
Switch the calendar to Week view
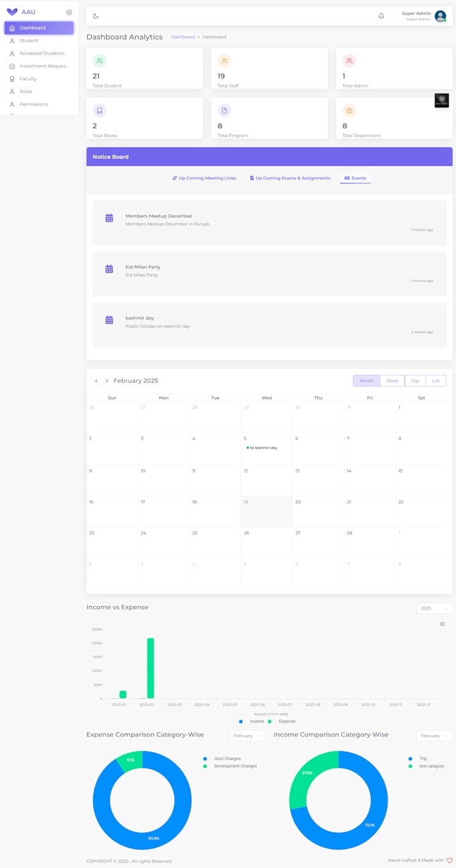tap(392, 381)
